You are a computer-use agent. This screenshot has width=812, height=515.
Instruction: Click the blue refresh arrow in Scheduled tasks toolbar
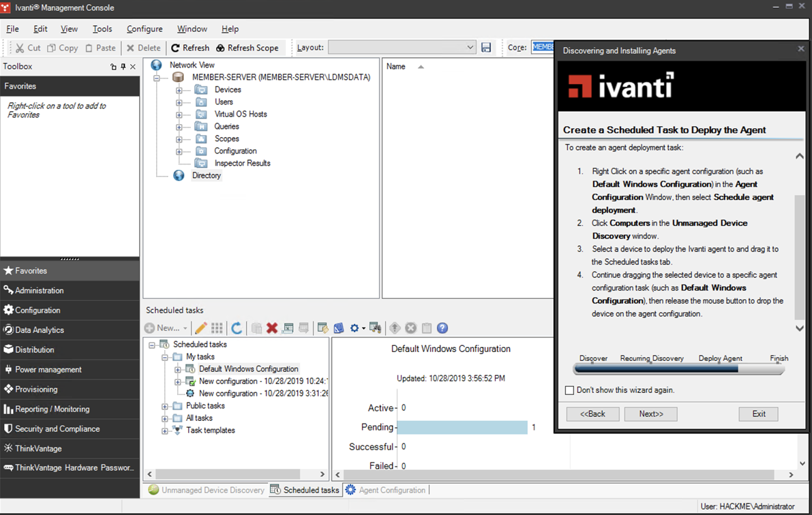[237, 328]
